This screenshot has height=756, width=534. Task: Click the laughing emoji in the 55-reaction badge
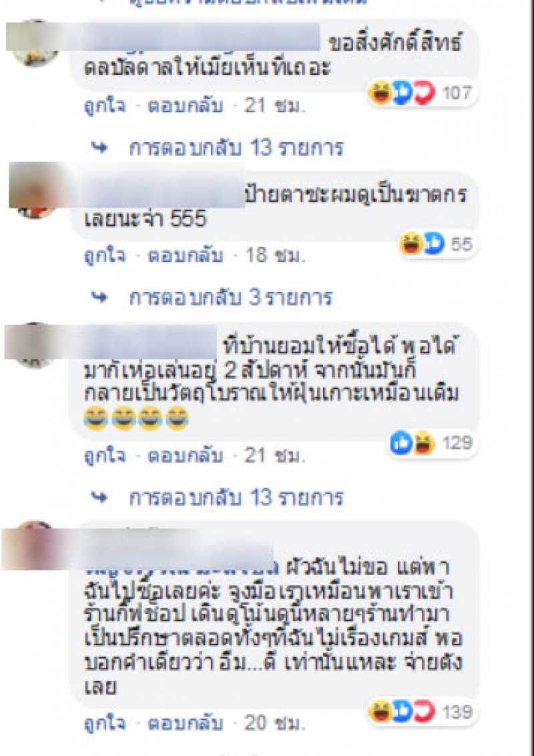(411, 244)
